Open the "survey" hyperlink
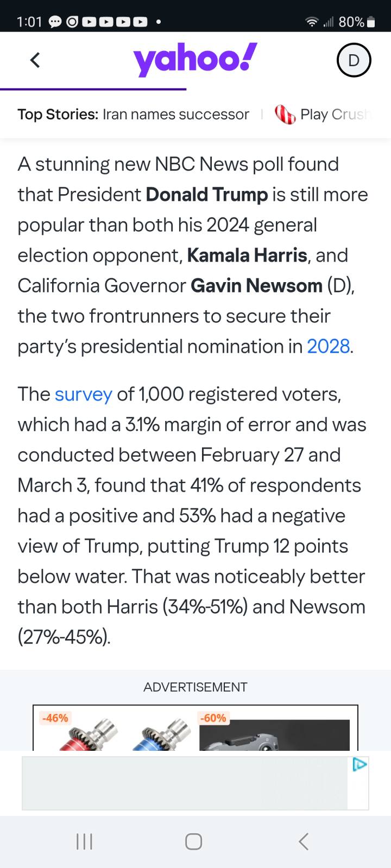The width and height of the screenshot is (391, 868). (x=84, y=394)
